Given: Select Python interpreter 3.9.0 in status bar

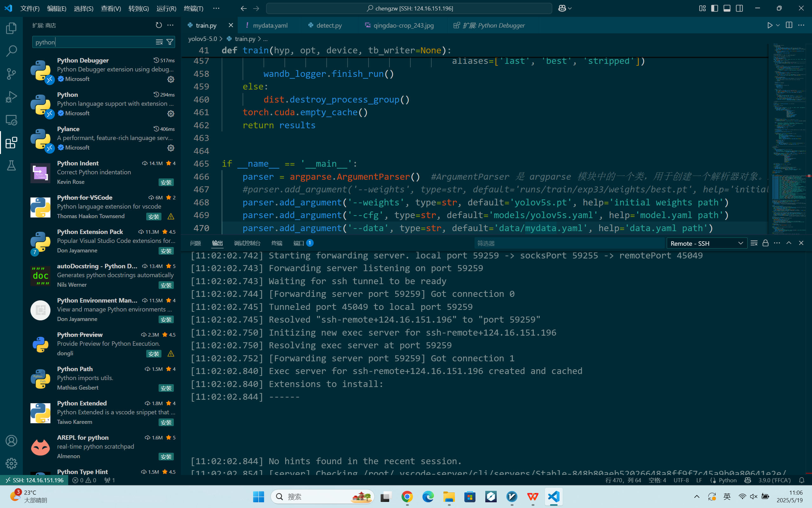Looking at the screenshot, I should (x=775, y=480).
